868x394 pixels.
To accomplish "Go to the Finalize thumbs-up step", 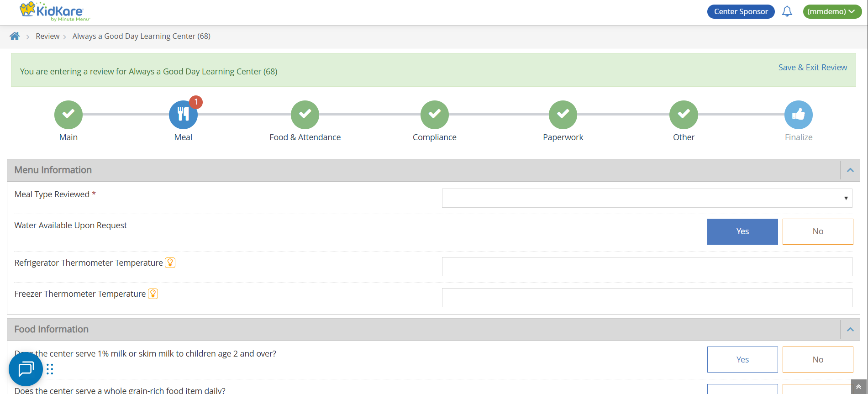I will click(x=798, y=115).
